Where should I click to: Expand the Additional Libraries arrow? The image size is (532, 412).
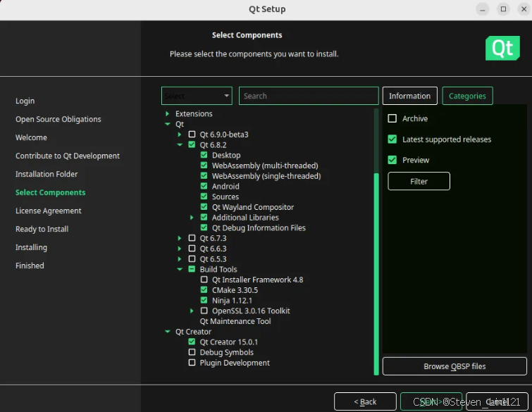192,218
